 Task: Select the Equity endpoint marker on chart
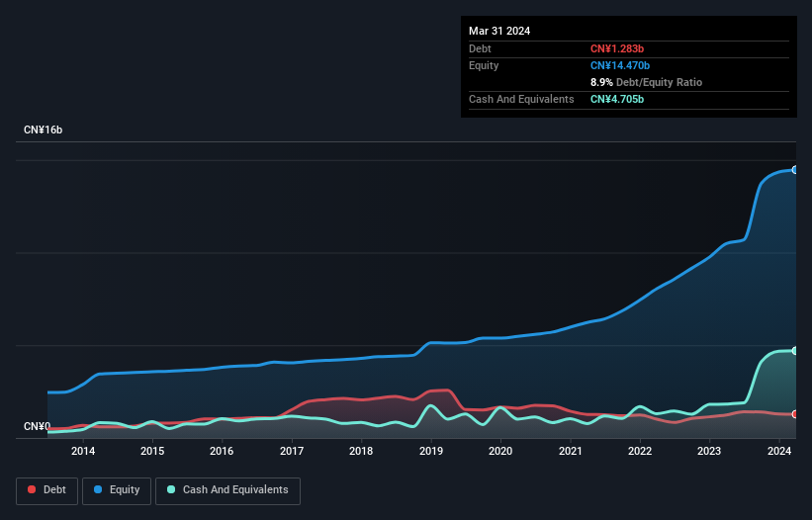(x=795, y=170)
